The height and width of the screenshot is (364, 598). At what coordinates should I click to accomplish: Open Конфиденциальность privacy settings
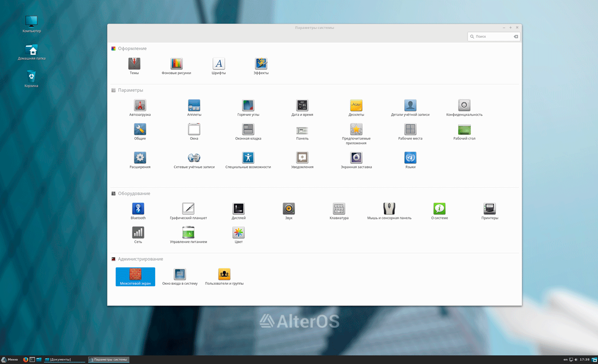(x=464, y=108)
